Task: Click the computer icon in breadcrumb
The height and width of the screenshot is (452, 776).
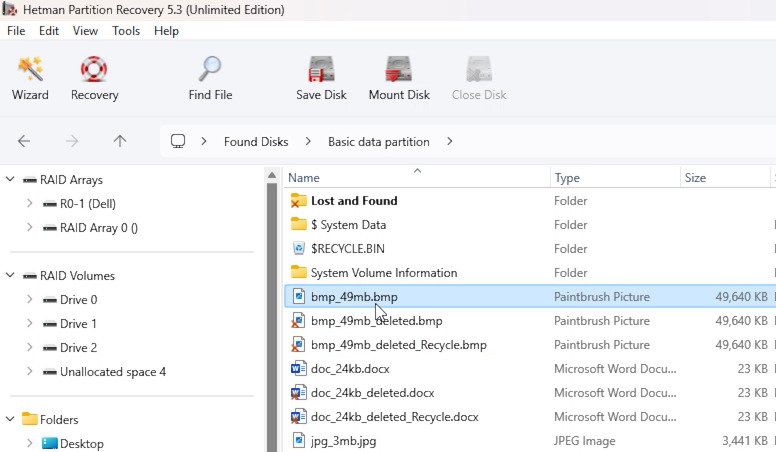Action: click(178, 142)
